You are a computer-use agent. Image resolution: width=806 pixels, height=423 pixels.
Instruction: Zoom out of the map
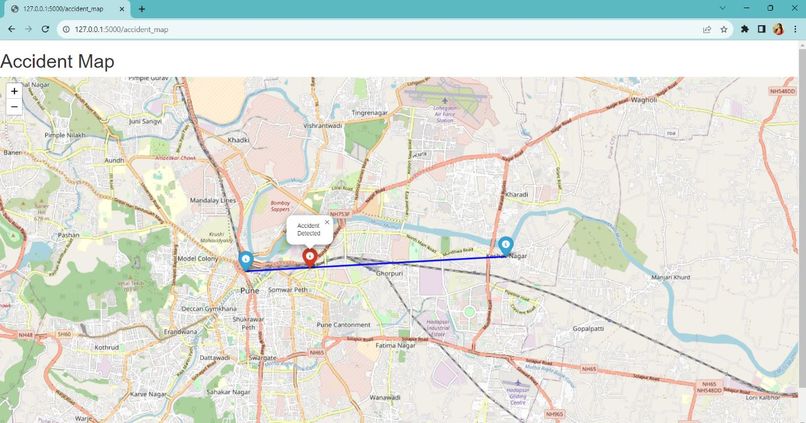coord(14,106)
